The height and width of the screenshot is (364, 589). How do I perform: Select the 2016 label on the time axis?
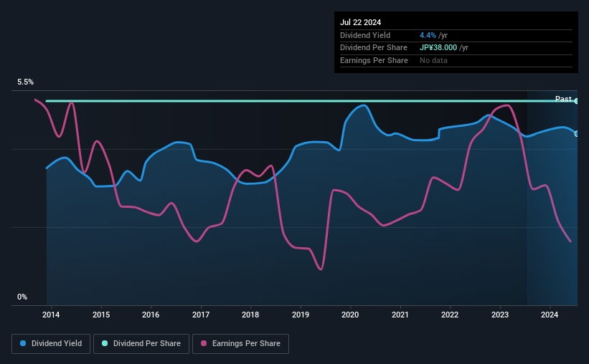151,315
